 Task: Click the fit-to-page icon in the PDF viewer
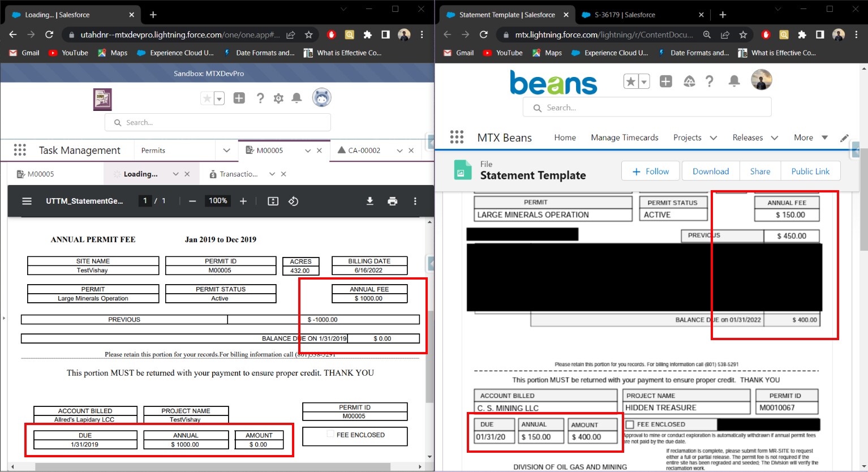pos(273,201)
